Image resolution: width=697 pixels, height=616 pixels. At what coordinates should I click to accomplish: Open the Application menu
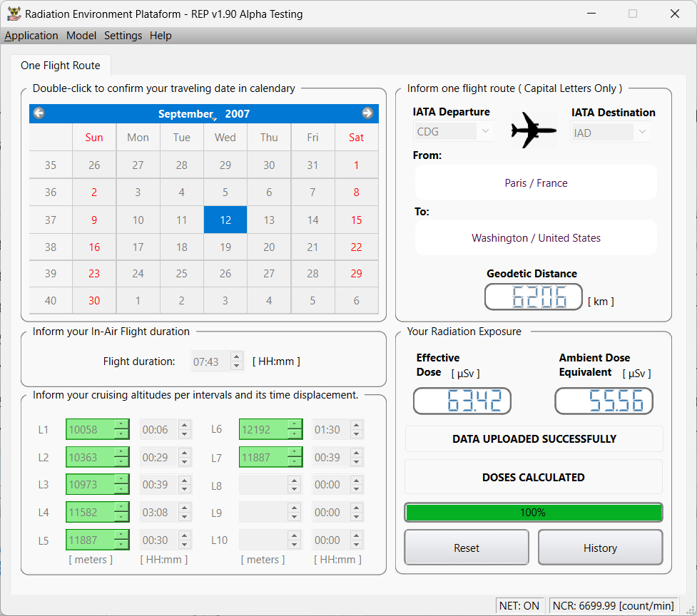tap(31, 36)
